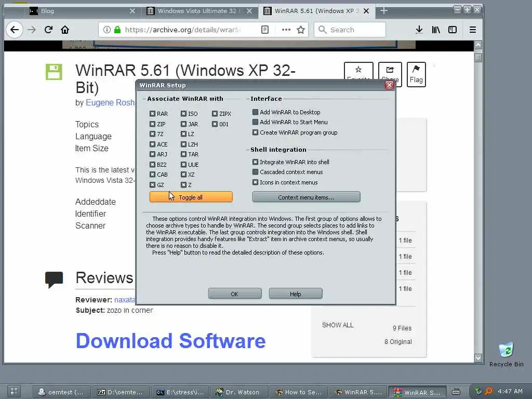Enable Add WinRAR to Desktop
Screen dimensions: 532x399
coord(256,112)
